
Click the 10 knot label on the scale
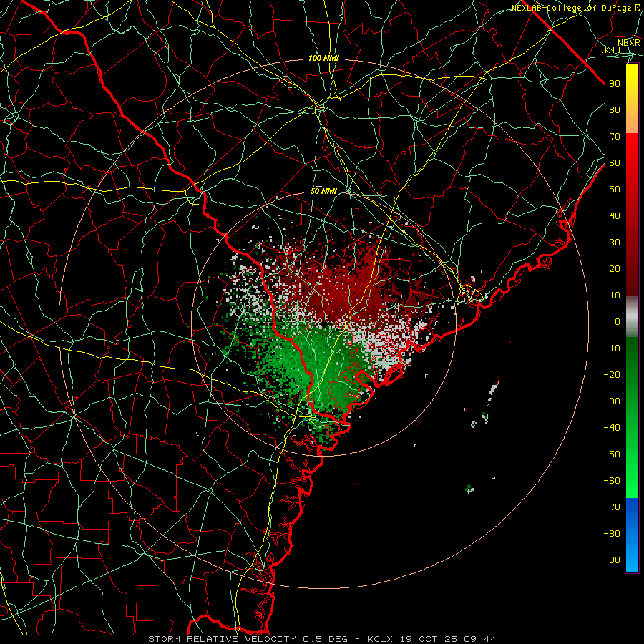point(615,296)
